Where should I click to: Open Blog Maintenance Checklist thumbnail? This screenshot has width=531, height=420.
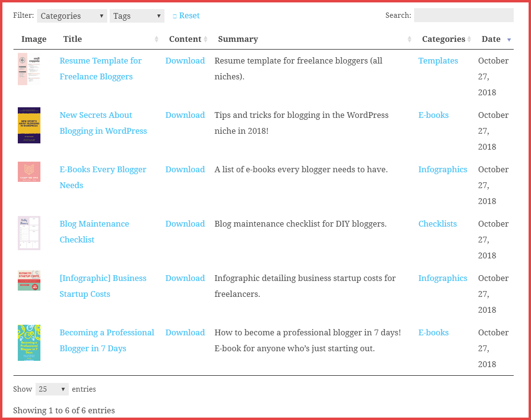[x=29, y=233]
